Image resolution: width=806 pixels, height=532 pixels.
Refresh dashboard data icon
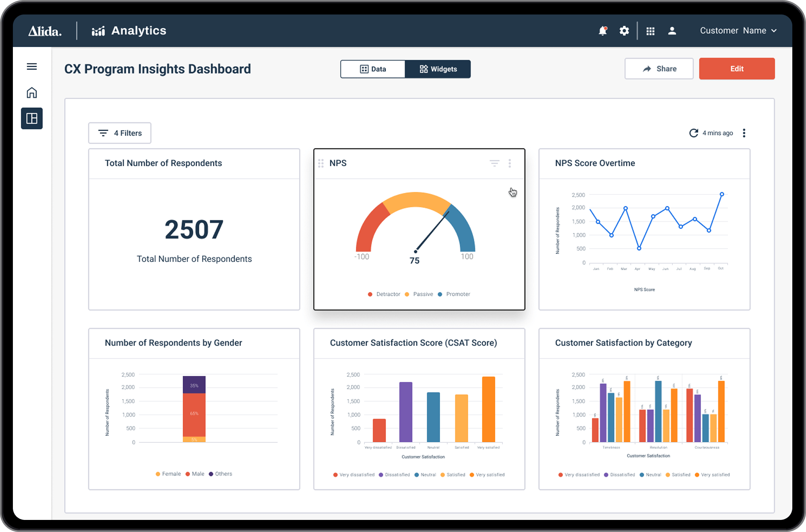(693, 133)
